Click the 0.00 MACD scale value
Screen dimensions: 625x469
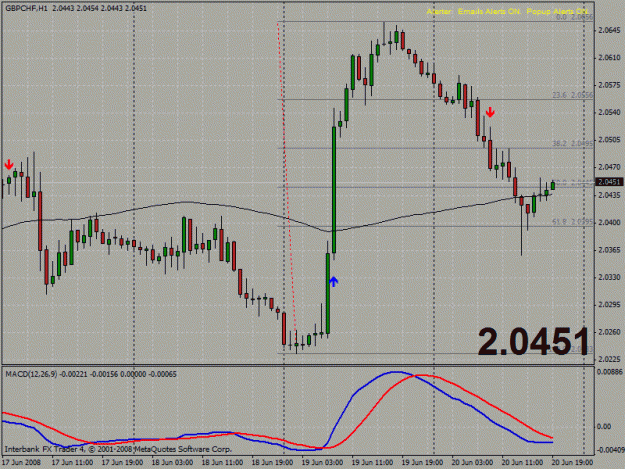[x=604, y=427]
